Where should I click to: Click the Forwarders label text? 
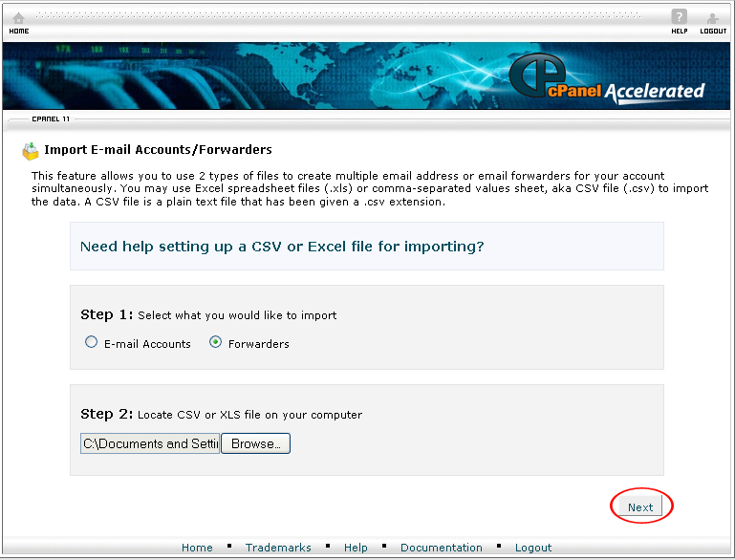pyautogui.click(x=259, y=344)
